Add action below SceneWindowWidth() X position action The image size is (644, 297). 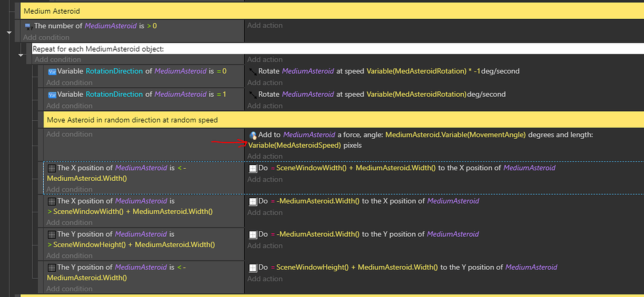point(265,179)
